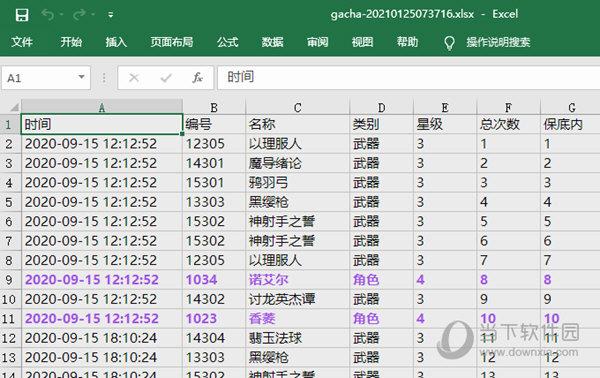The image size is (600, 378).
Task: Switch to the 页面布局 ribbon tab
Action: pyautogui.click(x=172, y=42)
